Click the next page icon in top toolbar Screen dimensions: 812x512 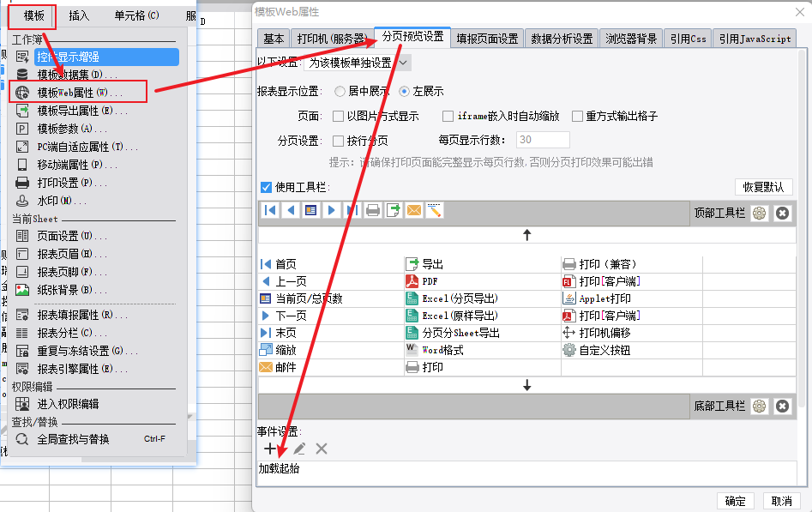point(332,210)
